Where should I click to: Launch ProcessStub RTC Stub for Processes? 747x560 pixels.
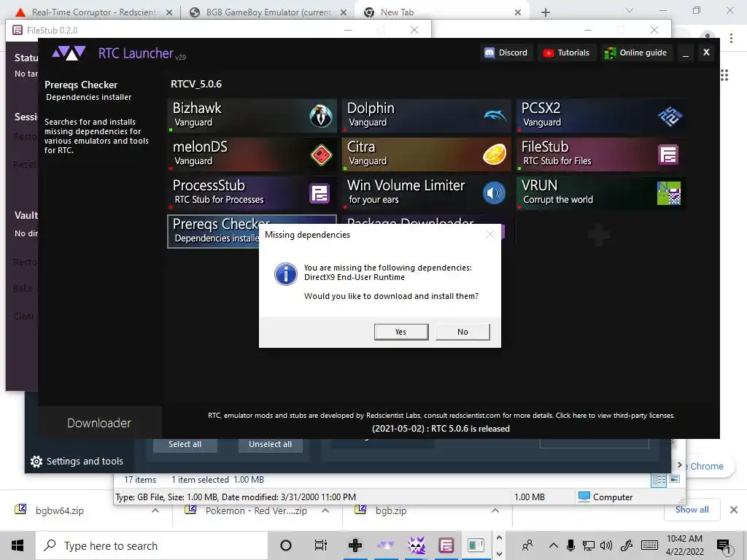252,192
